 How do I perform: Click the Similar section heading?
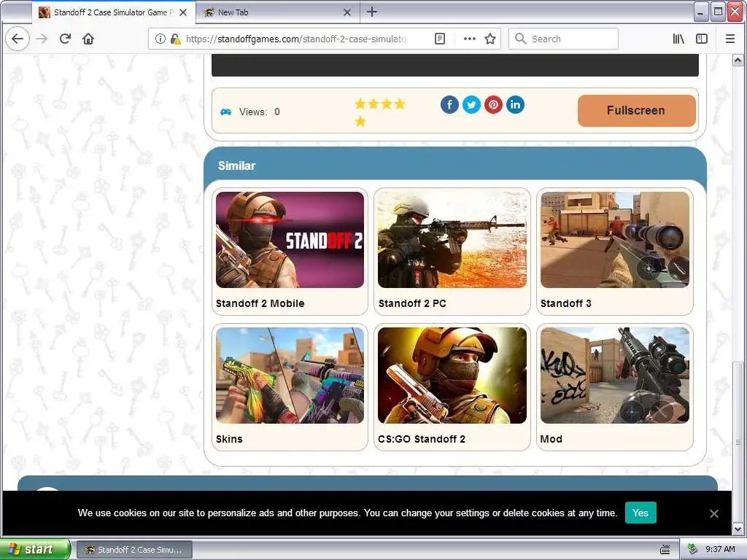237,166
